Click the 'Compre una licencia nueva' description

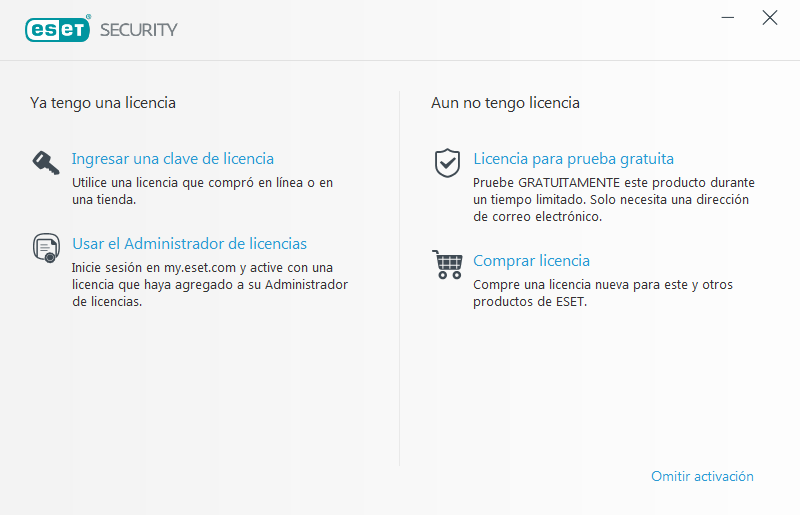point(602,293)
